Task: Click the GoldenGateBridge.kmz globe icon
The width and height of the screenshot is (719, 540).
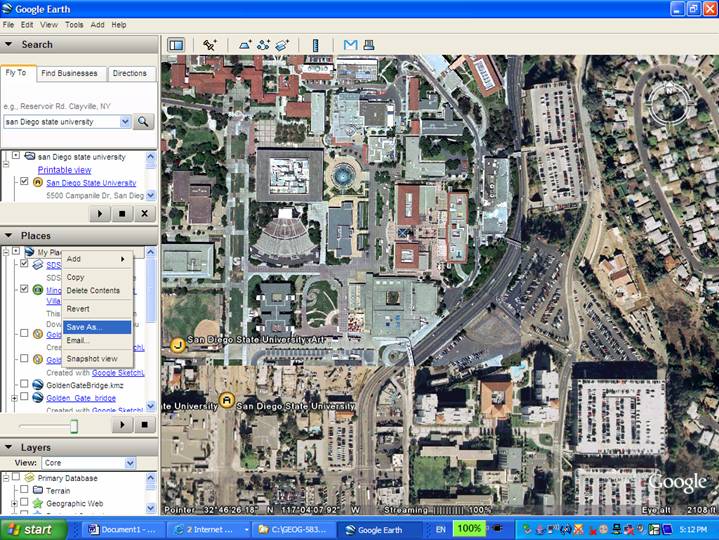Action: point(38,385)
